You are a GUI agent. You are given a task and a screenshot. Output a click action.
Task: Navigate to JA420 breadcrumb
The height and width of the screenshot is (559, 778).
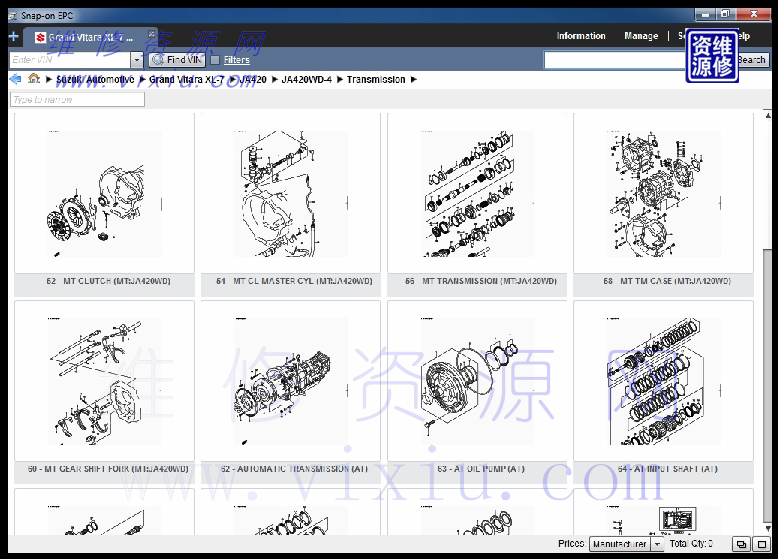[253, 79]
